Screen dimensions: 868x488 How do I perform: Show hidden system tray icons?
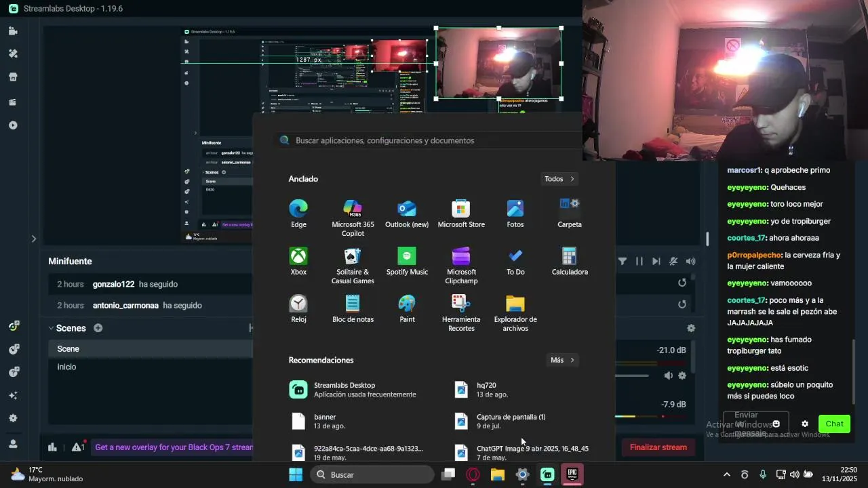[726, 474]
